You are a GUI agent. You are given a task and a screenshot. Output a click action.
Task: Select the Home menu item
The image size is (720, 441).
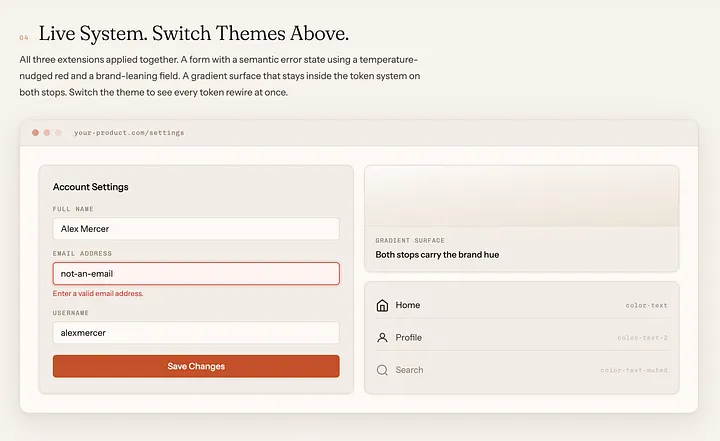[522, 305]
